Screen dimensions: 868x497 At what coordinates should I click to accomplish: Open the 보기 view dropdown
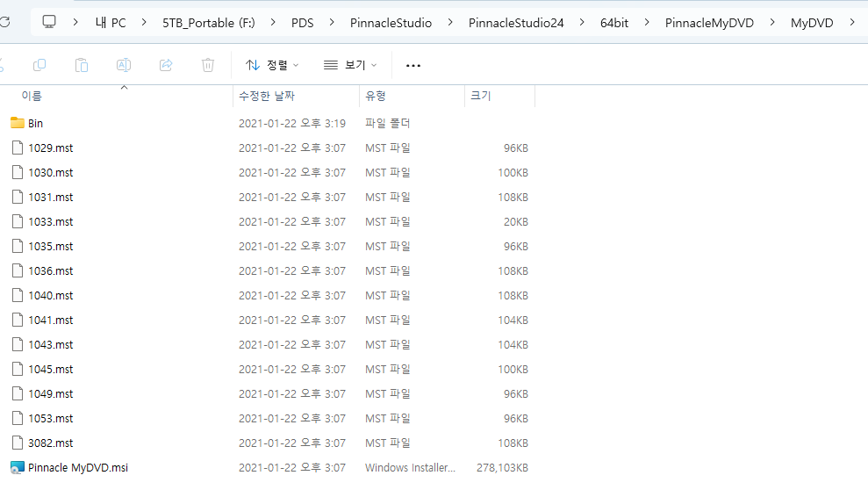350,65
